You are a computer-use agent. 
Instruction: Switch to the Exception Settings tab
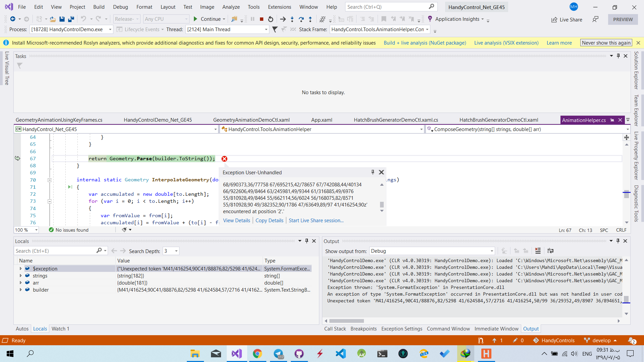[402, 329]
